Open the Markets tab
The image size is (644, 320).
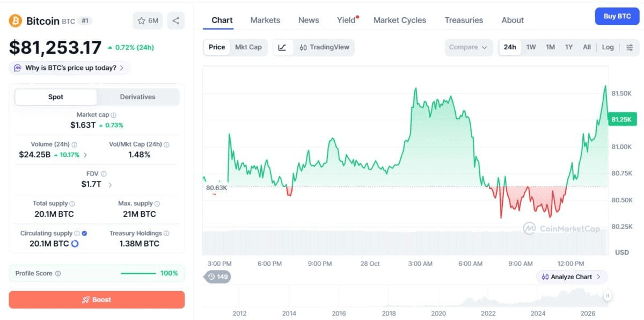(265, 20)
